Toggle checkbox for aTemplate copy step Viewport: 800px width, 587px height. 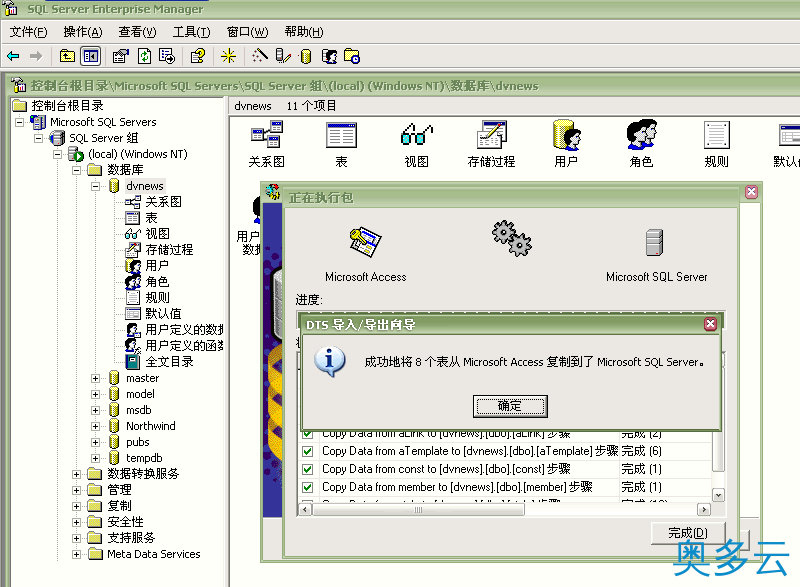(x=307, y=451)
